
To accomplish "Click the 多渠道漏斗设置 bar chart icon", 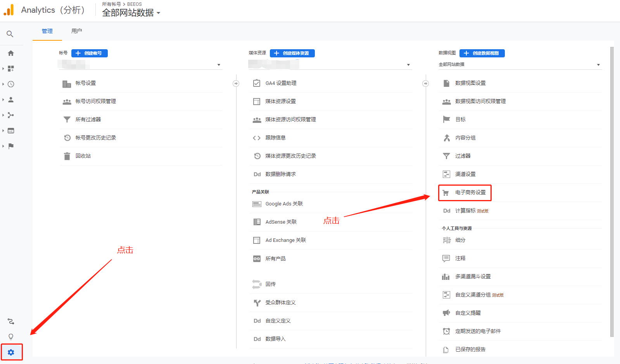I will coord(446,277).
